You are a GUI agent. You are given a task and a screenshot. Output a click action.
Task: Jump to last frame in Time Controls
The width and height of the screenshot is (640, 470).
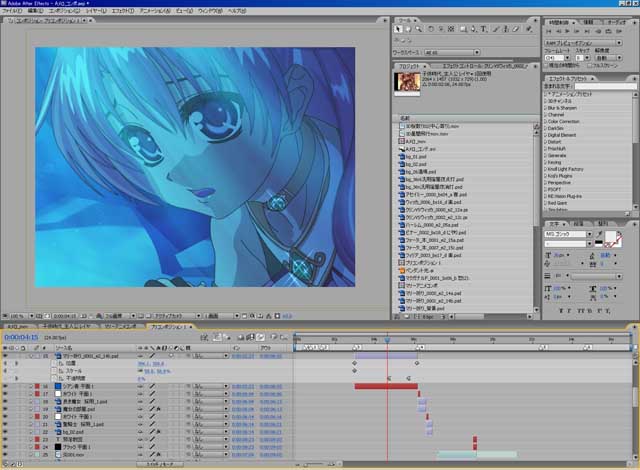click(587, 31)
